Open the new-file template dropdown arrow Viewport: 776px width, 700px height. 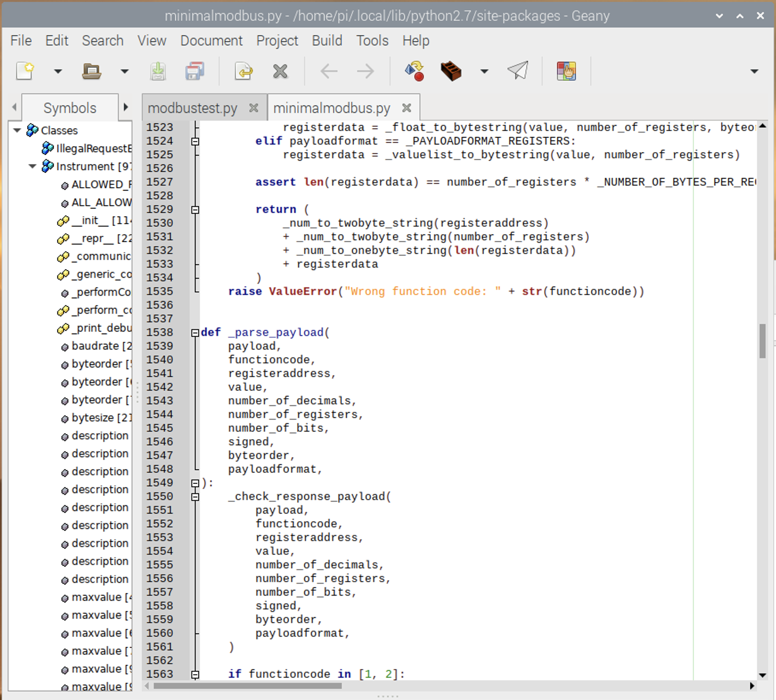tap(58, 71)
